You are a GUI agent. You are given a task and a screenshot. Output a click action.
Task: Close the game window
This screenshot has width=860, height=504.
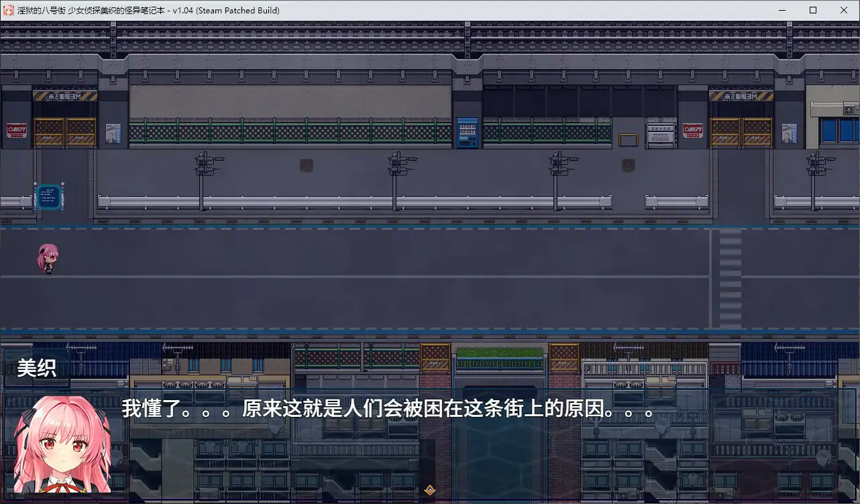click(844, 10)
